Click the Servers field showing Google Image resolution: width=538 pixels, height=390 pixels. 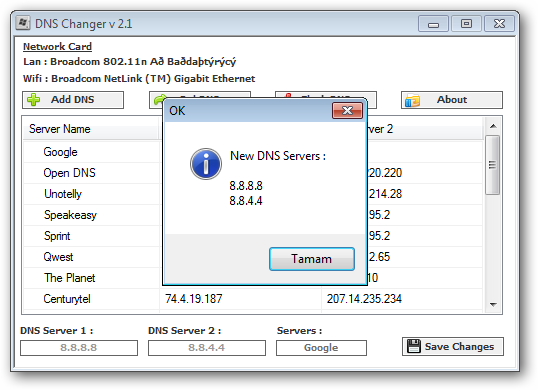tap(321, 348)
